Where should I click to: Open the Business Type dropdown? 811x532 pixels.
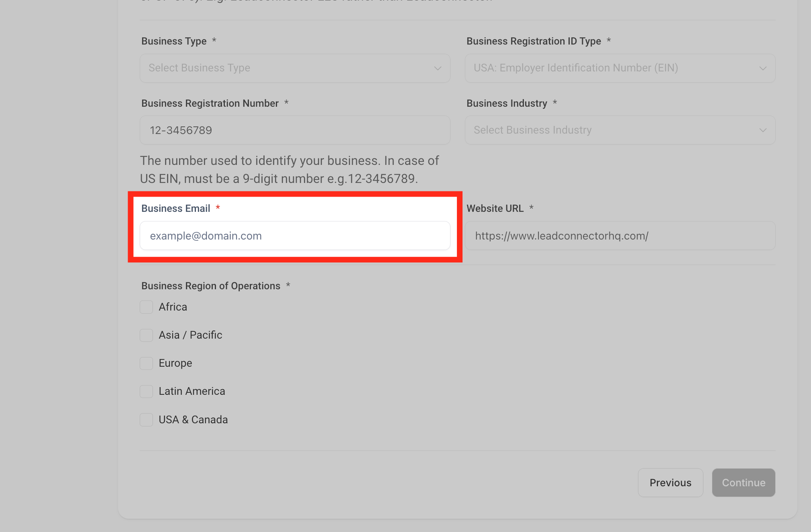[294, 68]
